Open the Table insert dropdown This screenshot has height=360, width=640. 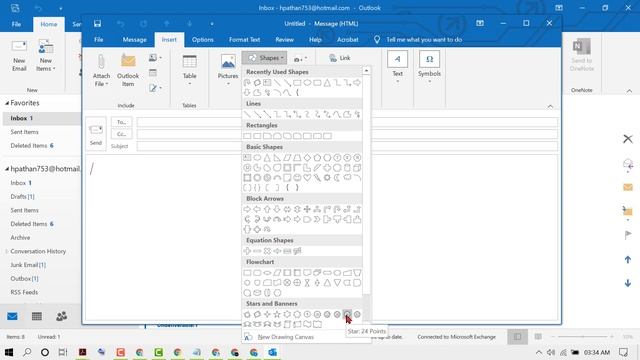(x=189, y=70)
